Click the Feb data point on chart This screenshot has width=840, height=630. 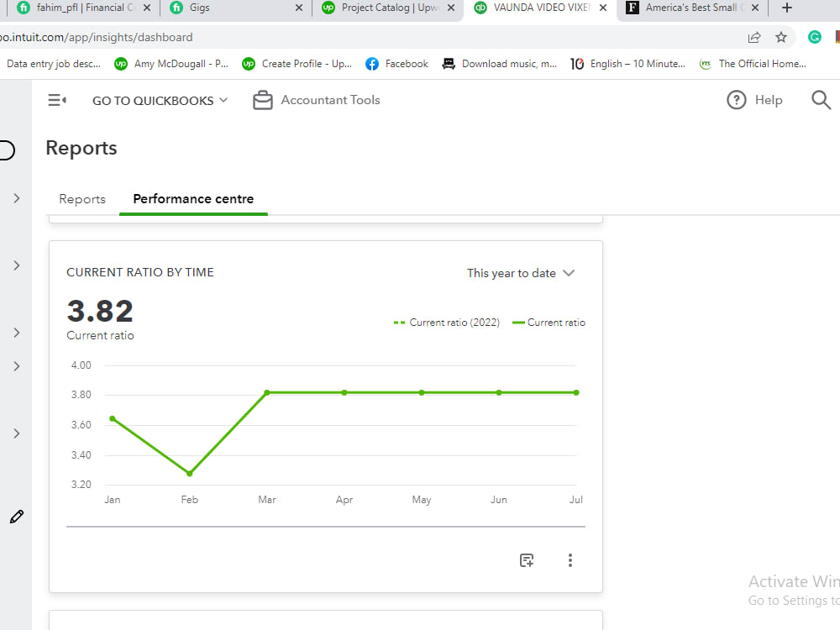(190, 473)
